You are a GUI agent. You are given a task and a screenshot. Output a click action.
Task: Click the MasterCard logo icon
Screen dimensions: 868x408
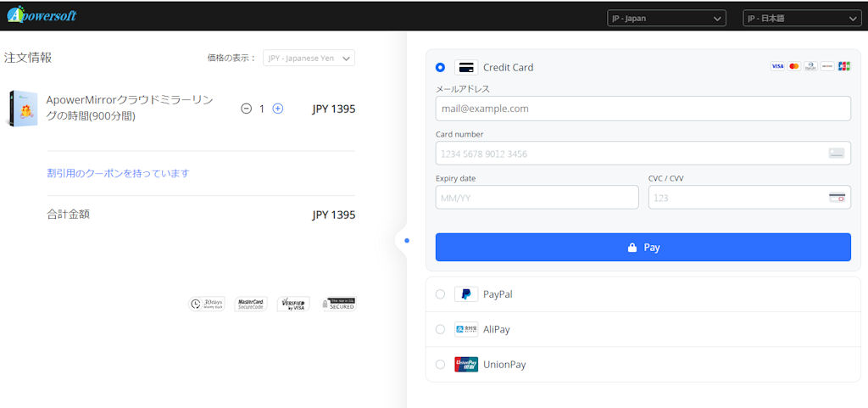coord(793,66)
